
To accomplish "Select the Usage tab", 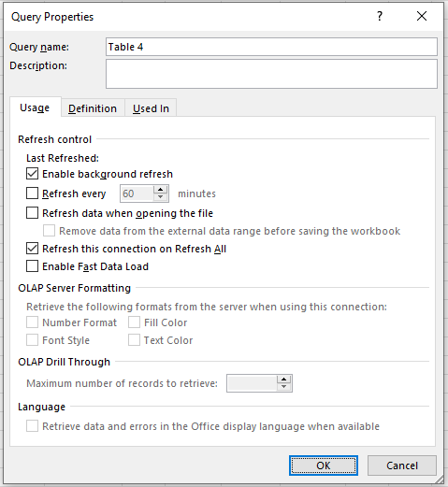I will tap(35, 107).
